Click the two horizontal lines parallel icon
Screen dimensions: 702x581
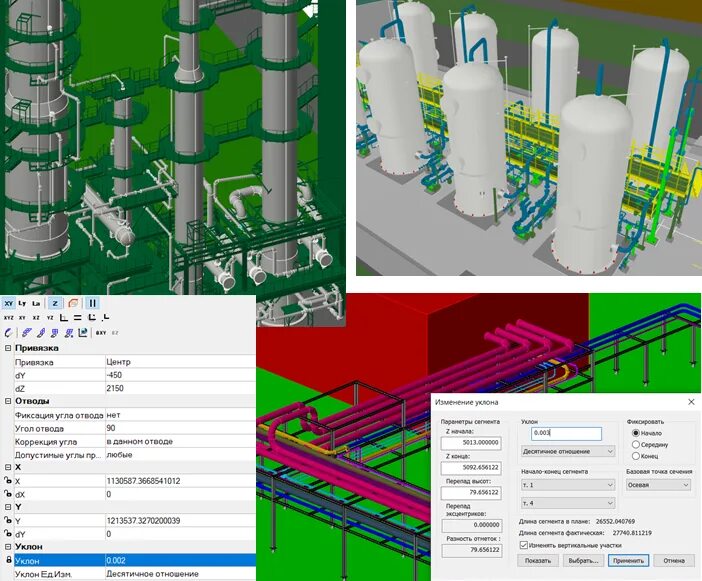(x=77, y=317)
